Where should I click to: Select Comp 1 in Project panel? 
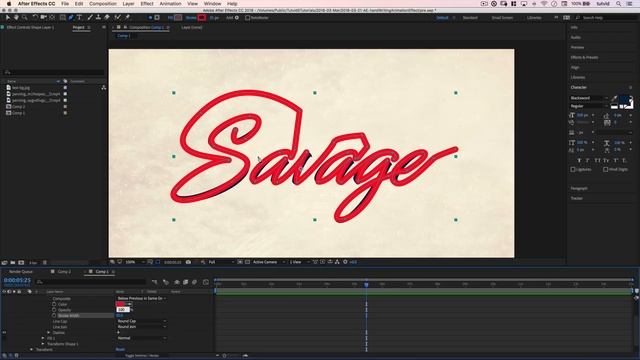pos(18,113)
